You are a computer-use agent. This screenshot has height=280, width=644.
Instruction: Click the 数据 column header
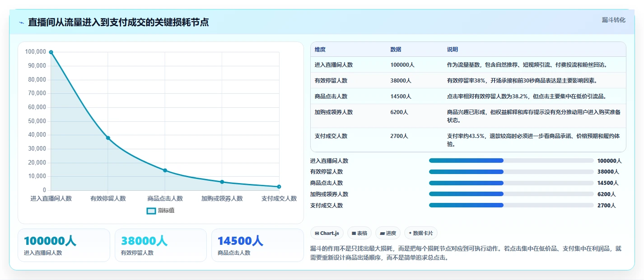tap(396, 49)
